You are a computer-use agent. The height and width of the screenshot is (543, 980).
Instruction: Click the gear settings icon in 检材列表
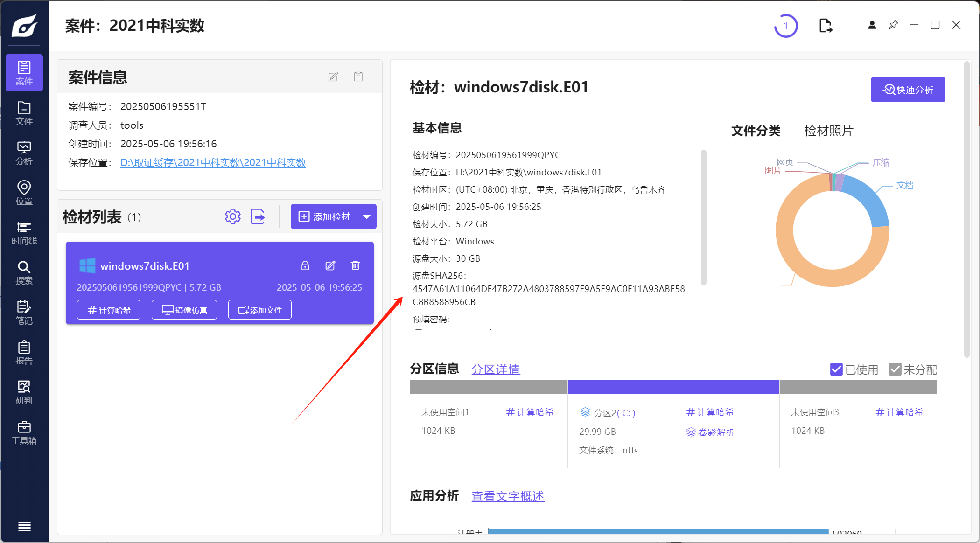point(232,216)
